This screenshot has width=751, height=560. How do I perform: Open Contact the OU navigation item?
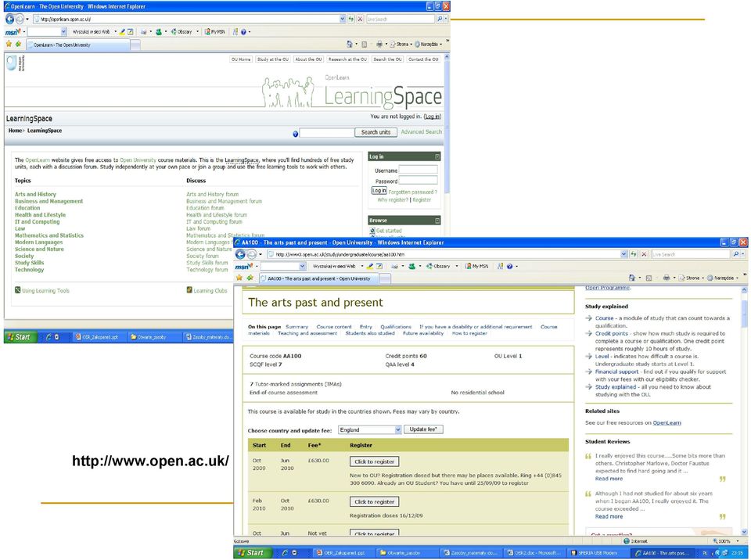click(x=423, y=59)
